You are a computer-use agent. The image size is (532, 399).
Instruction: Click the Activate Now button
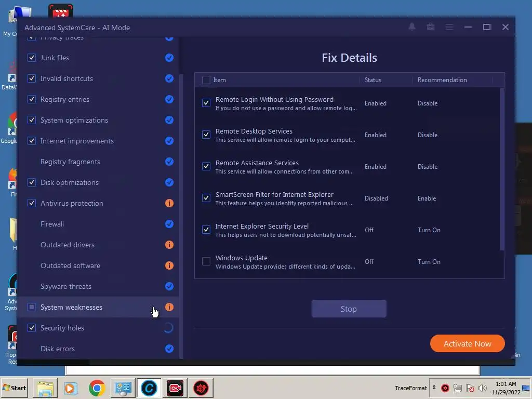tap(467, 343)
